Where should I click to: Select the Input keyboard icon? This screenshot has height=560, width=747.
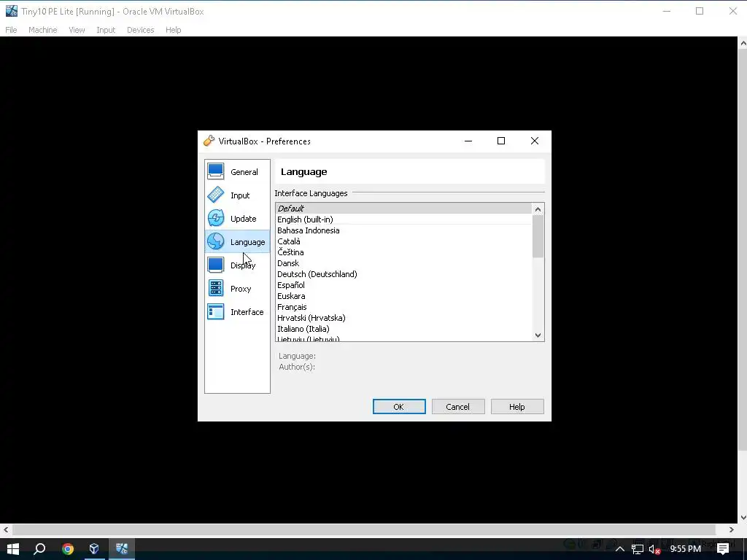215,195
